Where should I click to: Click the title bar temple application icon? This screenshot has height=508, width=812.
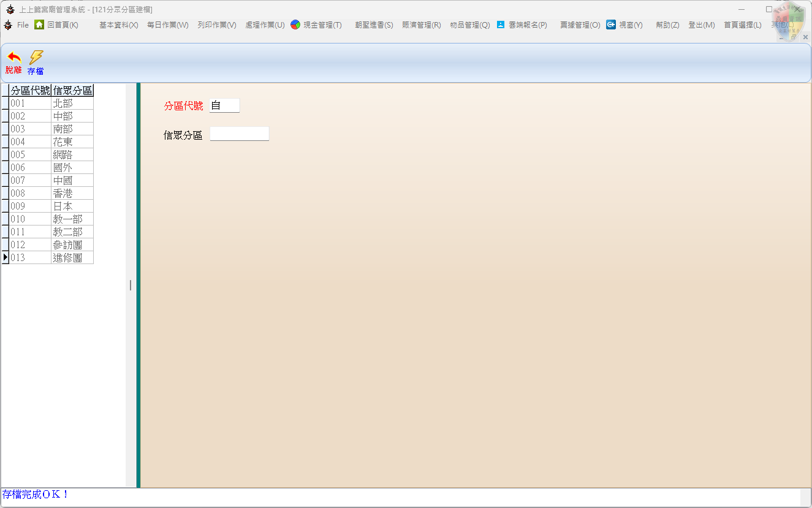pos(10,9)
